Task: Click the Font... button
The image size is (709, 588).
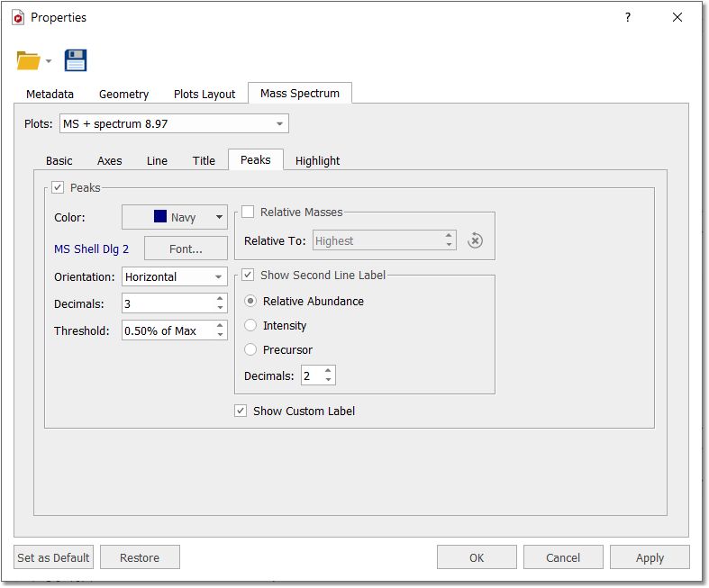Action: (x=186, y=249)
